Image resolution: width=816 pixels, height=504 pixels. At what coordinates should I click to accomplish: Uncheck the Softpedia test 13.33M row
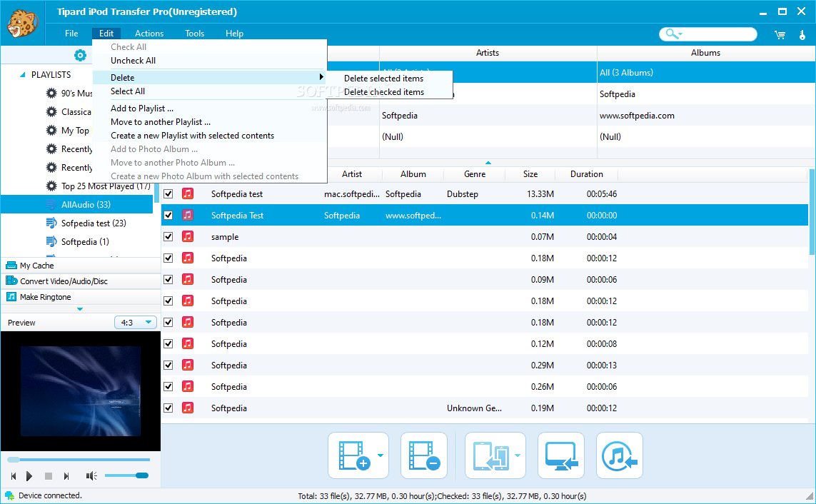click(168, 194)
